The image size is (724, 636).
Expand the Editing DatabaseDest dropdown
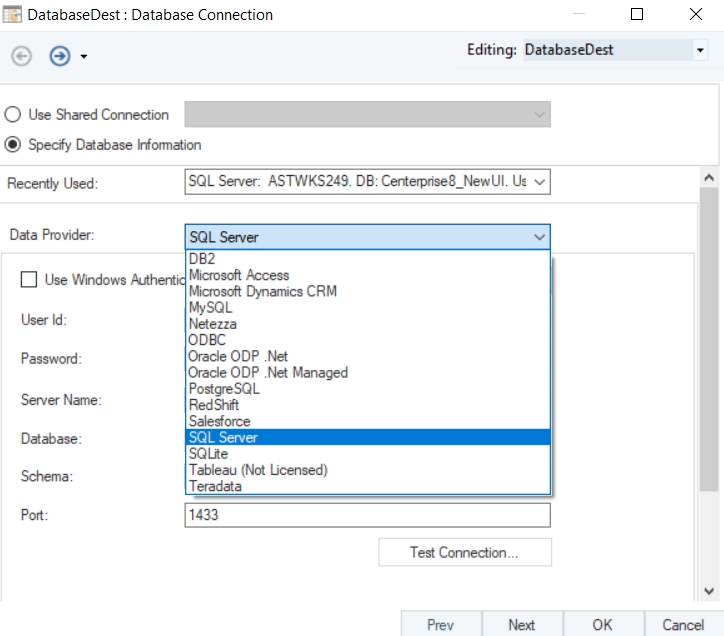pyautogui.click(x=700, y=50)
